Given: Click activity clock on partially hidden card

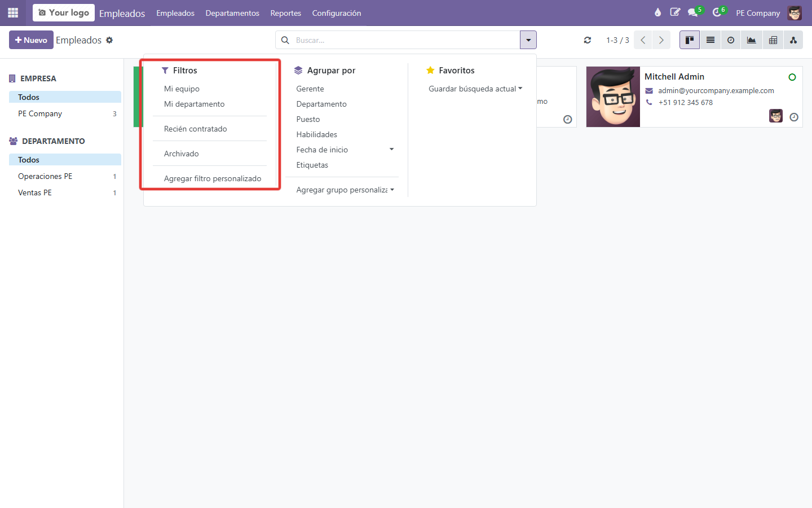Looking at the screenshot, I should (x=568, y=119).
